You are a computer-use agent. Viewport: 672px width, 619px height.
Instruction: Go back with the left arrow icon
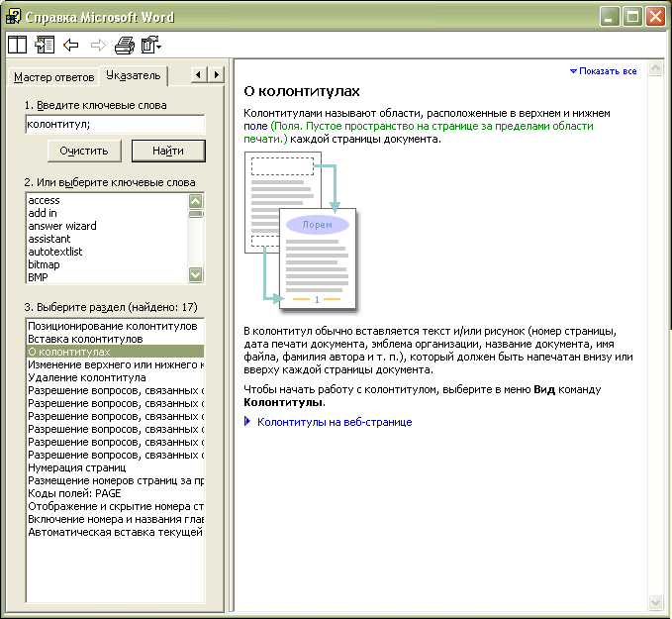pyautogui.click(x=71, y=45)
